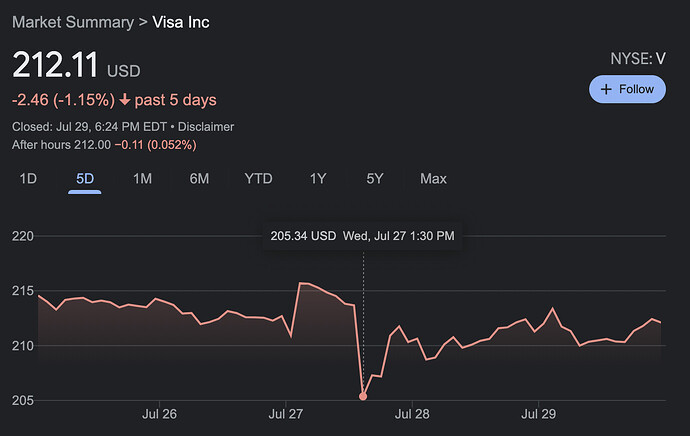
Task: Click the NYSE: V ticker label
Action: pyautogui.click(x=638, y=59)
